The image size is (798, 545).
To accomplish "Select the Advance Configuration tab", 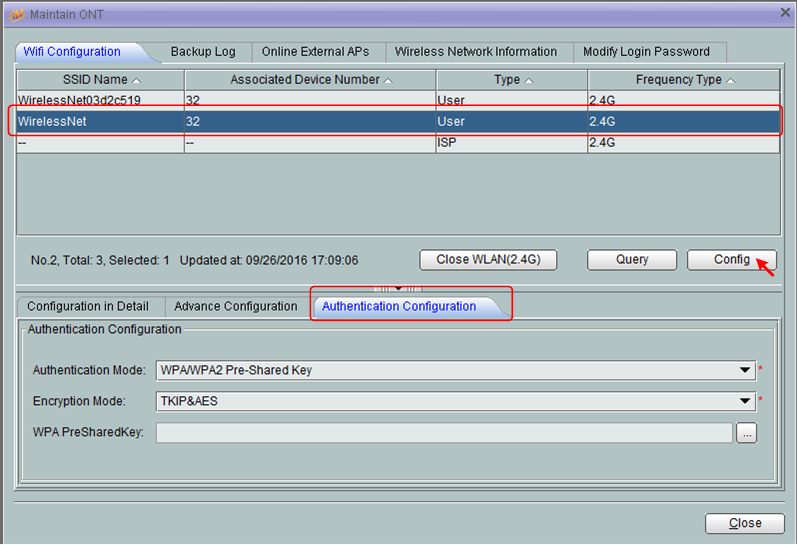I will 236,307.
